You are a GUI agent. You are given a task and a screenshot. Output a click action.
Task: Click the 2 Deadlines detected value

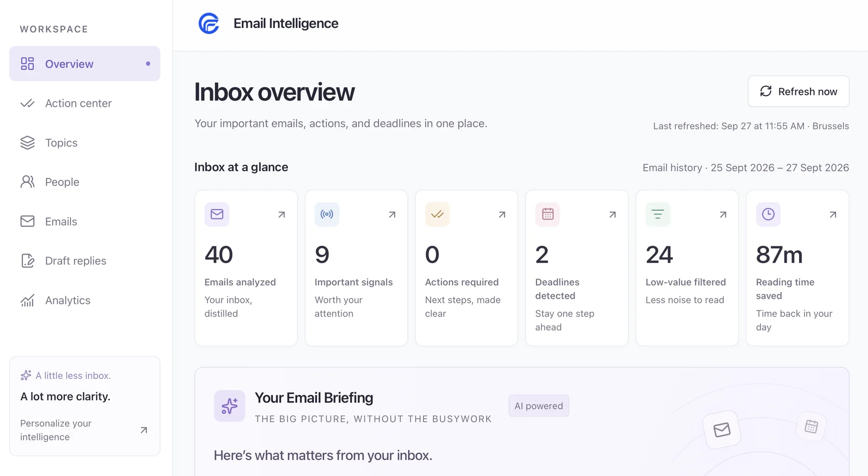542,255
